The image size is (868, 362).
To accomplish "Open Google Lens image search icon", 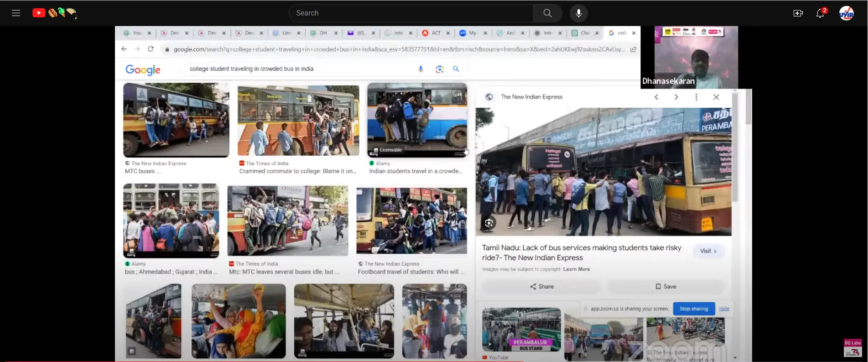I will (439, 69).
